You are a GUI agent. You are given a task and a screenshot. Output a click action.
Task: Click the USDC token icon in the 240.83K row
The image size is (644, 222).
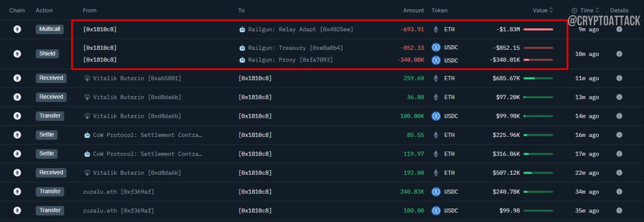tap(436, 191)
